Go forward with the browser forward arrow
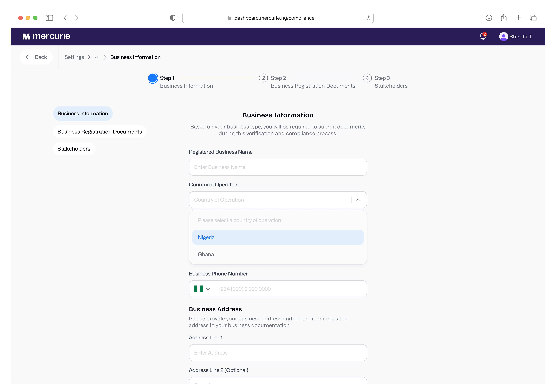Image resolution: width=556 pixels, height=392 pixels. coord(77,18)
